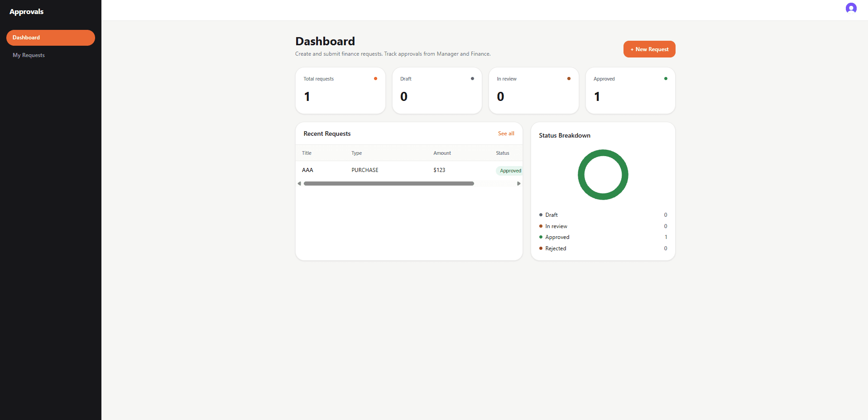Select the Approved stat card

(x=630, y=91)
